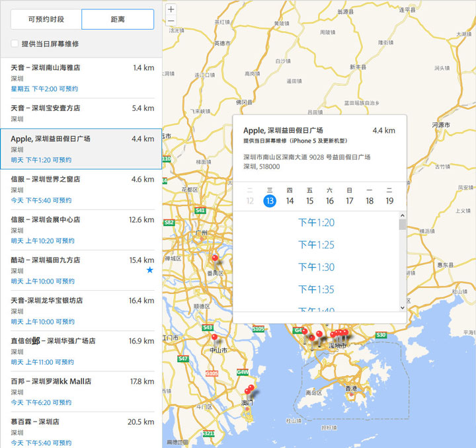This screenshot has width=476, height=448.
Task: Click 明天 下午1:20 可预约 link
Action: tap(41, 160)
